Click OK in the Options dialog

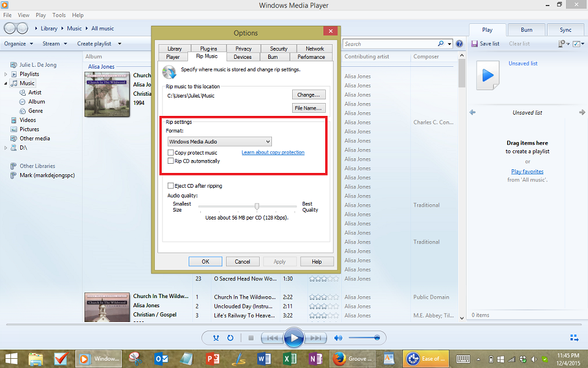click(206, 261)
